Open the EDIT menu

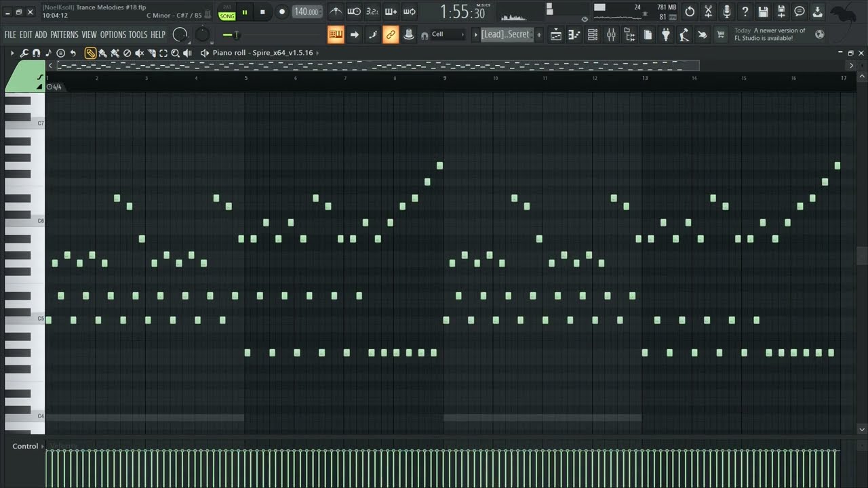tap(26, 35)
